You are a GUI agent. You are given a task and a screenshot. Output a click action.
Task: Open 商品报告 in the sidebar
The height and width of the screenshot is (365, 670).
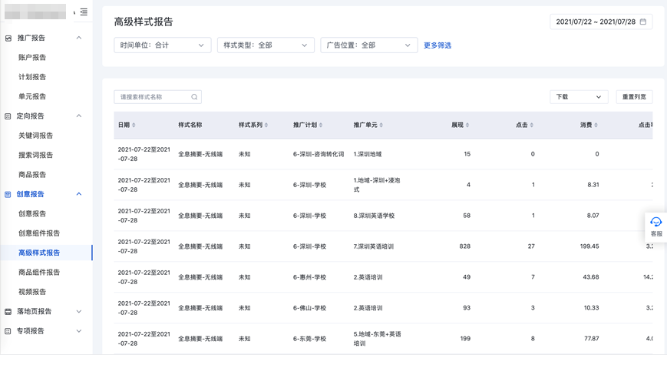32,175
